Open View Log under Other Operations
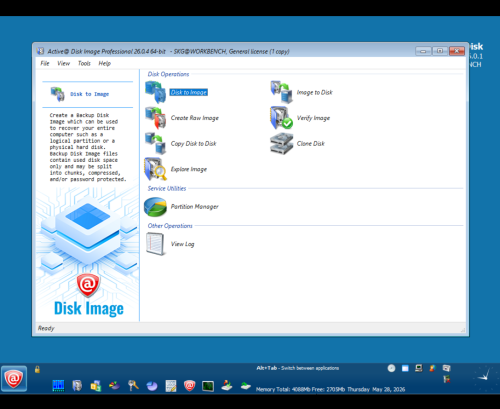This screenshot has width=500, height=409. pyautogui.click(x=182, y=244)
